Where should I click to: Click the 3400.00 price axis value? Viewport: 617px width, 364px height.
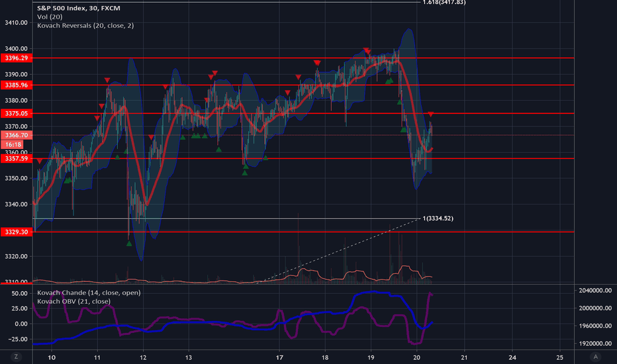pyautogui.click(x=16, y=49)
